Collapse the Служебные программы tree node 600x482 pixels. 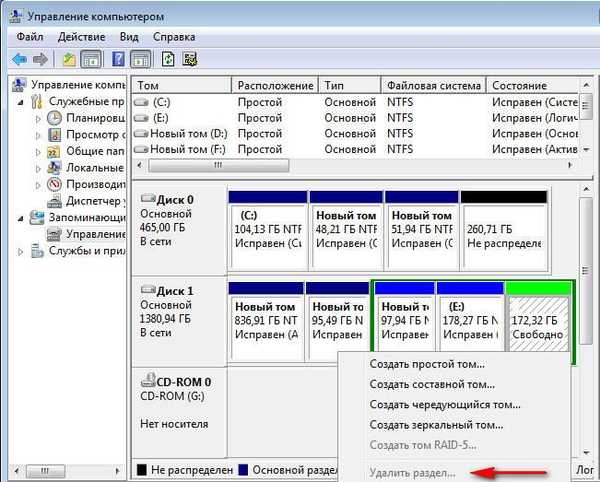pos(22,102)
